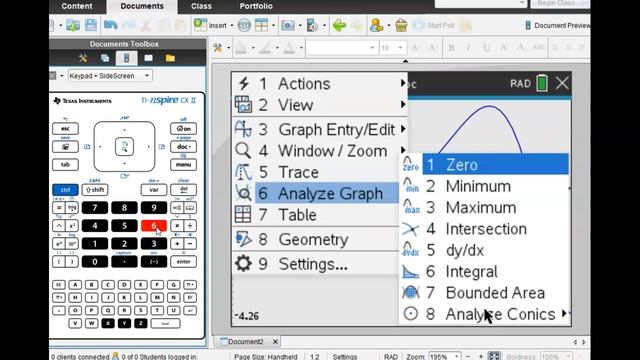Open the Document Tools wrench icon in toolbox

83,58
